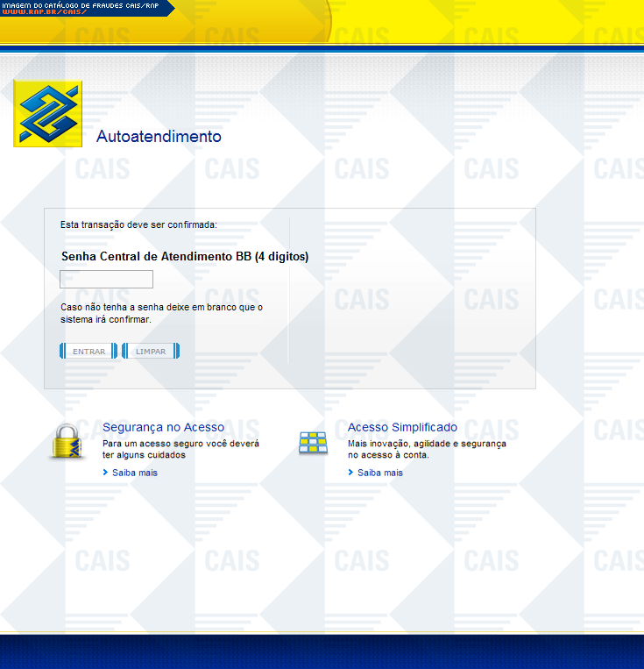644x669 pixels.
Task: Click the Acesso Simplificado grid icon
Action: click(313, 443)
